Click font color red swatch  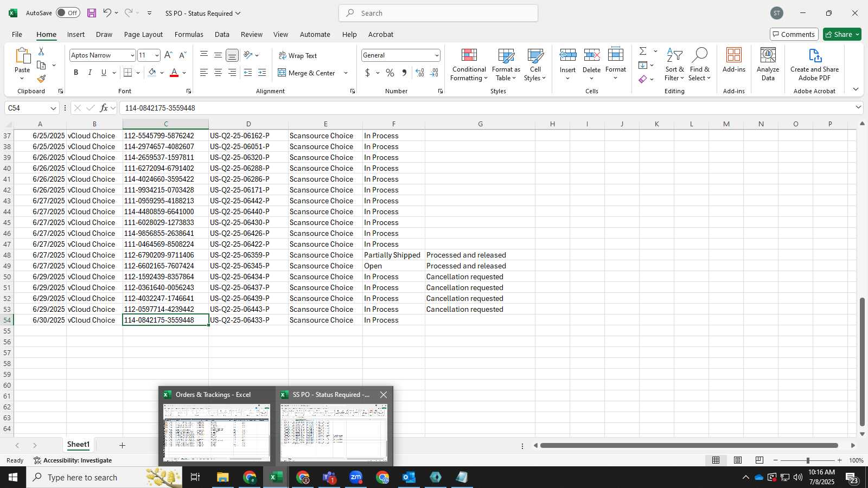click(x=174, y=73)
